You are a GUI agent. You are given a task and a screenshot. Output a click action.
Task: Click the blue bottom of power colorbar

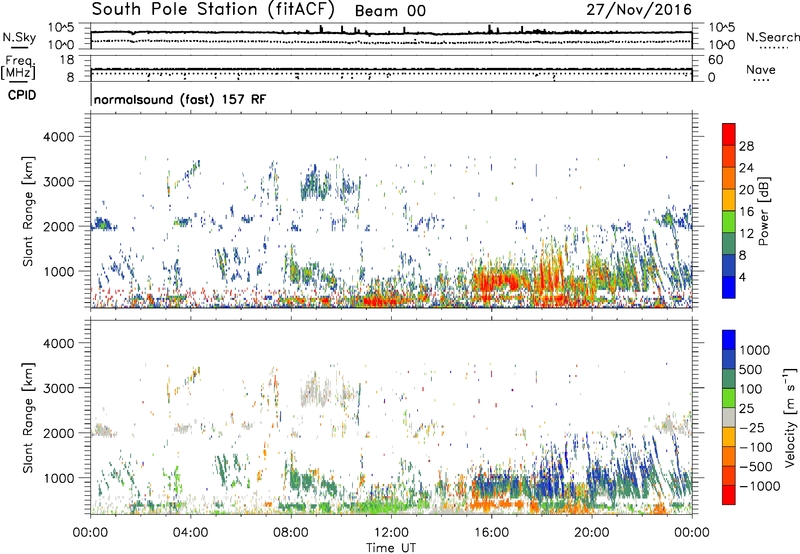click(x=729, y=287)
